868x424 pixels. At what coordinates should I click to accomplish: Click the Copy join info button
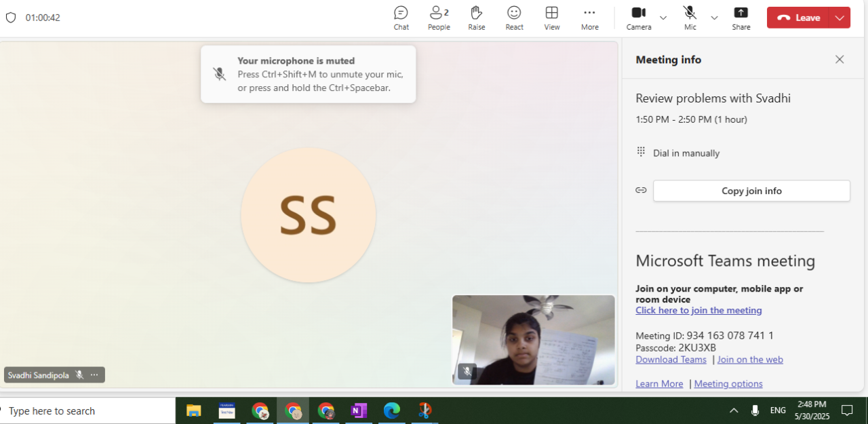(x=751, y=191)
